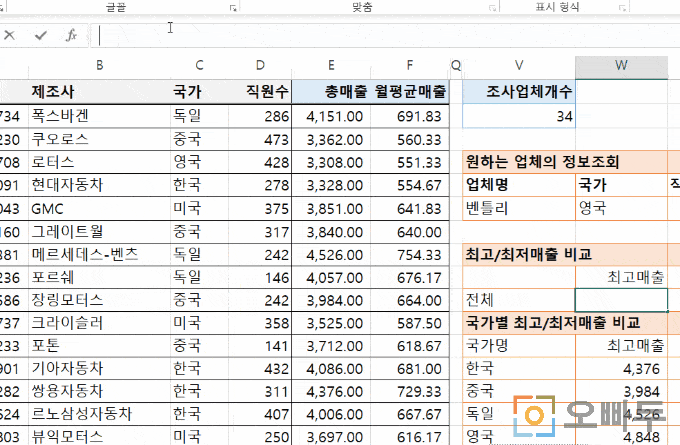Viewport: 680px width, 445px height.
Task: Select column D header
Action: [x=260, y=65]
